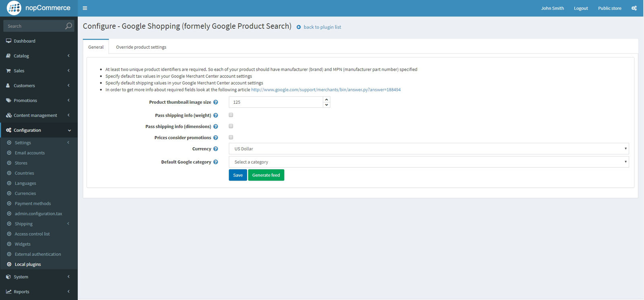Click the back arrow icon beside plugin list
The width and height of the screenshot is (644, 300).
299,27
